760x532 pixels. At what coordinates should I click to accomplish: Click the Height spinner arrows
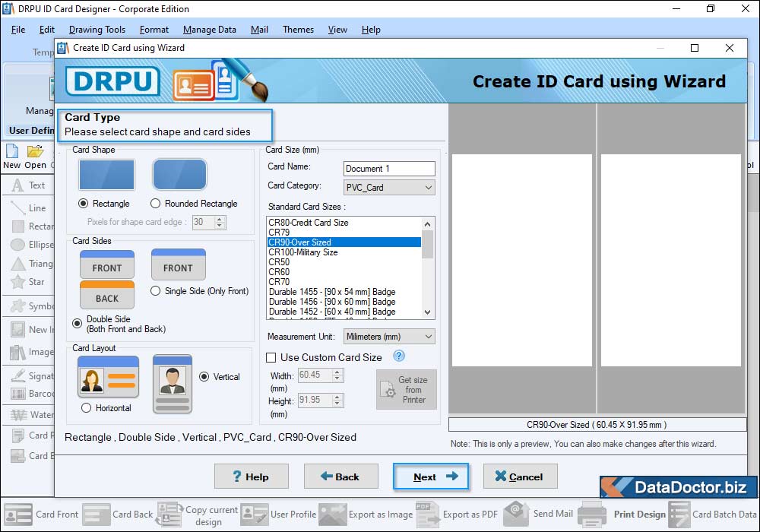pyautogui.click(x=338, y=401)
